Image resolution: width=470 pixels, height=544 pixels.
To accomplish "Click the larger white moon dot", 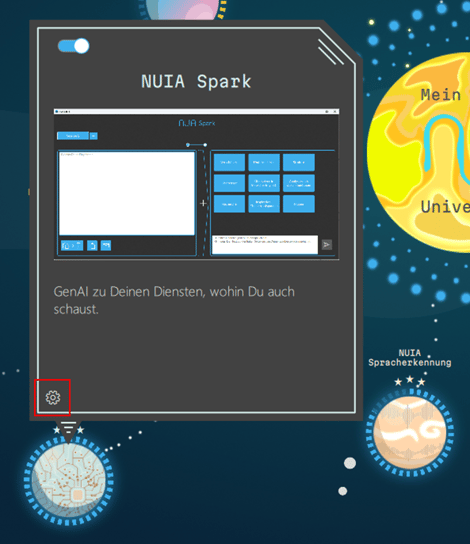I will (350, 463).
